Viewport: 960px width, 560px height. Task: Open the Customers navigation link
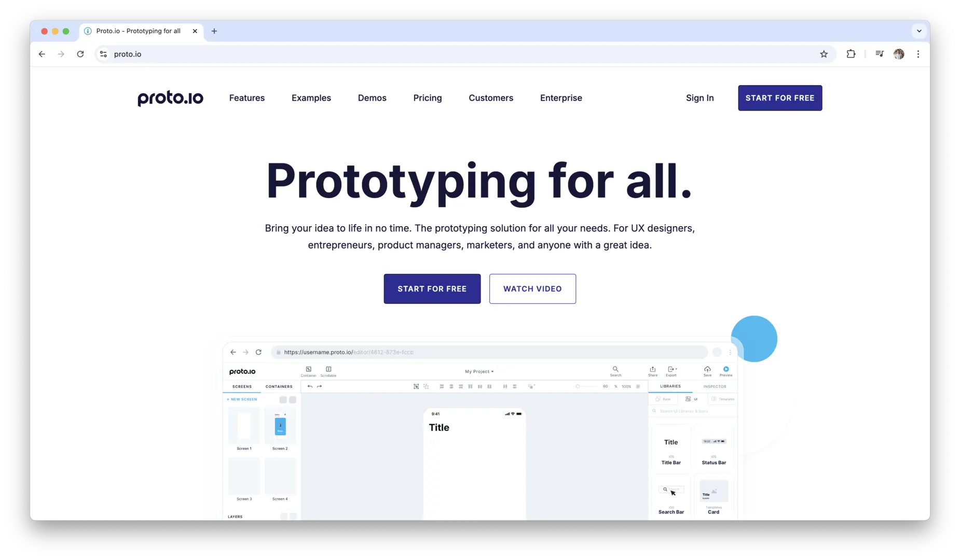coord(491,98)
